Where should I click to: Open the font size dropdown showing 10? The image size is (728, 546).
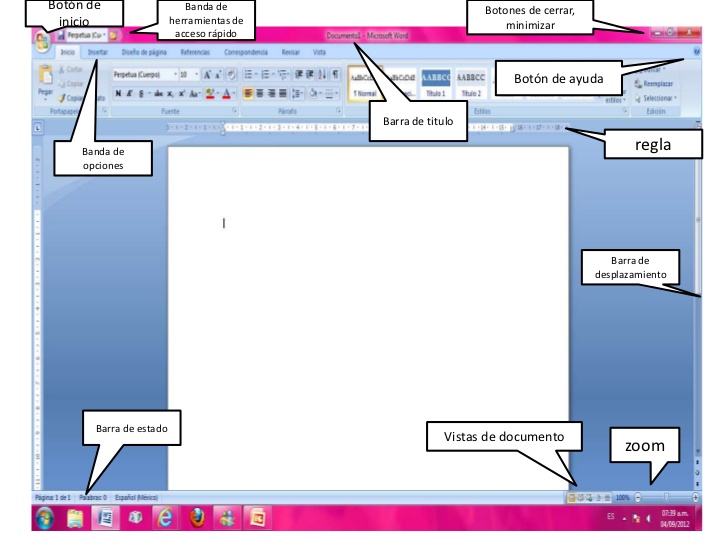coord(196,74)
